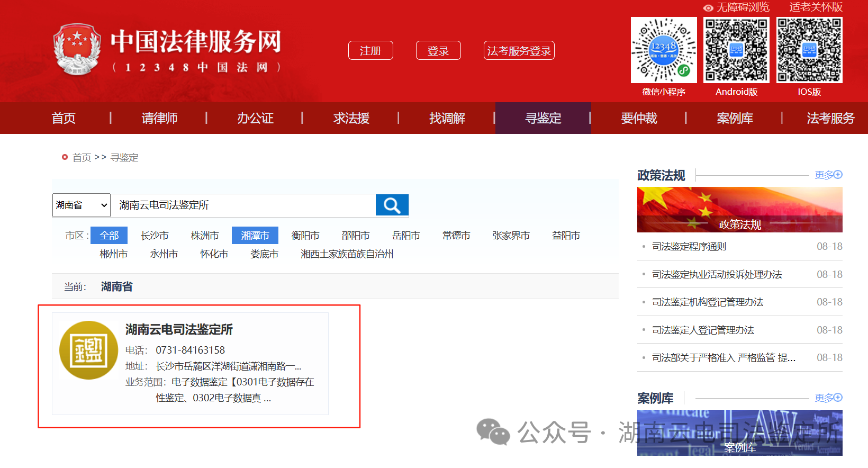Click 更多 next to 政策法规
This screenshot has height=468, width=868.
point(828,175)
